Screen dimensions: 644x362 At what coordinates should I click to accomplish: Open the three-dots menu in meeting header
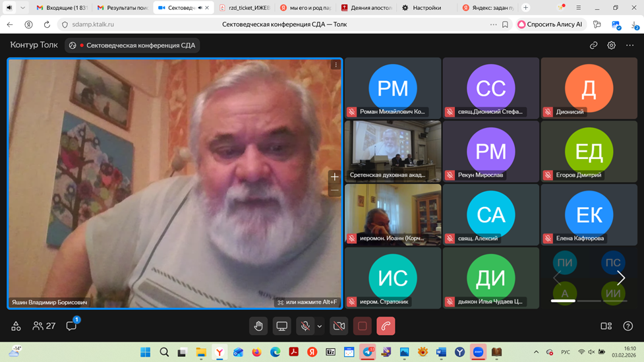pyautogui.click(x=629, y=45)
